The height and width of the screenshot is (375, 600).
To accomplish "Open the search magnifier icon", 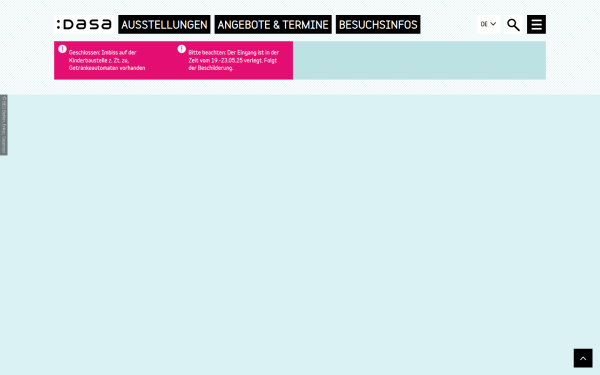I will pyautogui.click(x=513, y=24).
